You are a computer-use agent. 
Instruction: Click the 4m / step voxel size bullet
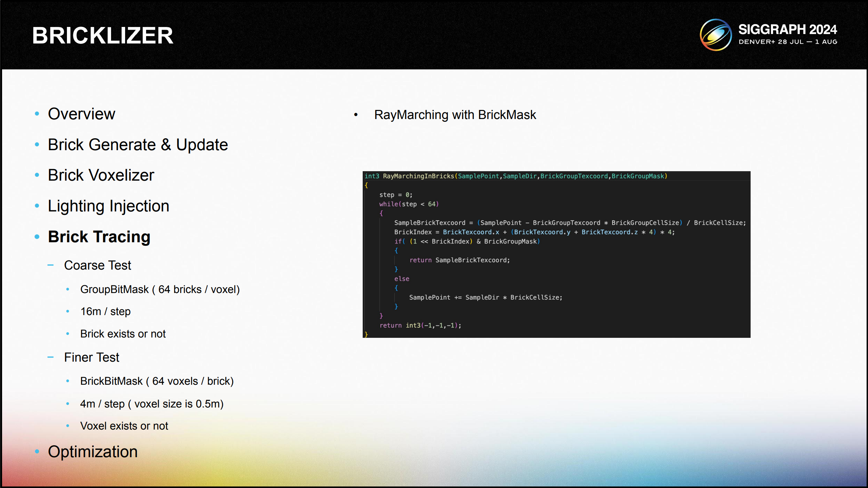[x=152, y=404]
